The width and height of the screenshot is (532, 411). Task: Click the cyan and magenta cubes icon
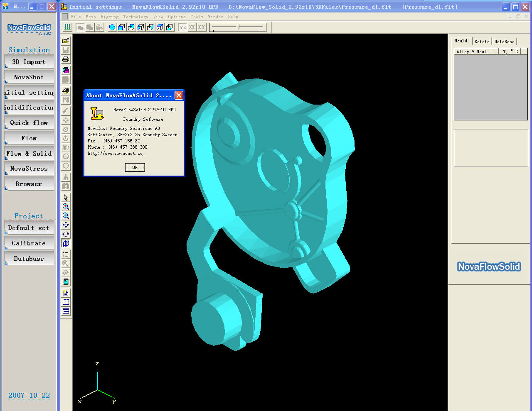pos(66,70)
